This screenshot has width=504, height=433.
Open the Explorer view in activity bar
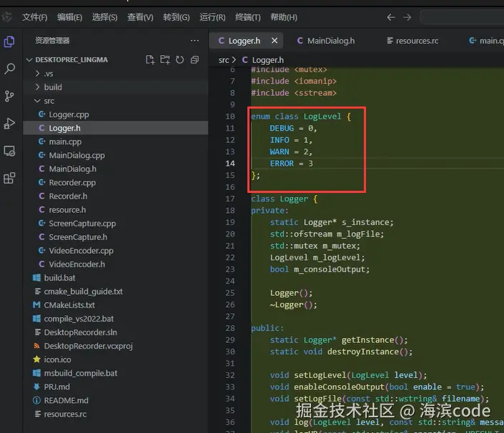[x=9, y=41]
